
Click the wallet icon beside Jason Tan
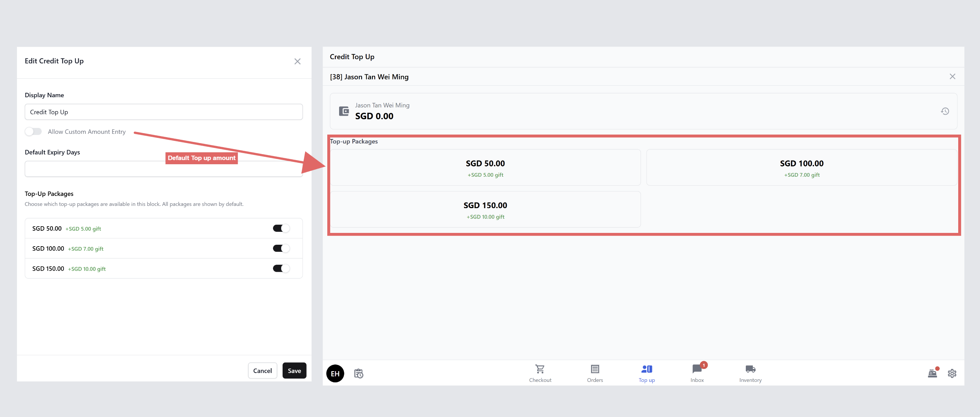pyautogui.click(x=344, y=111)
